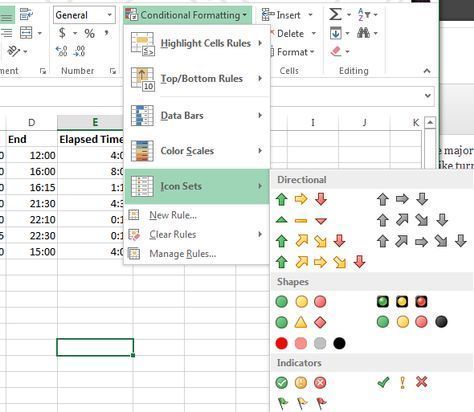Open the Conditional Formatting menu button
This screenshot has height=412, width=474.
point(187,15)
